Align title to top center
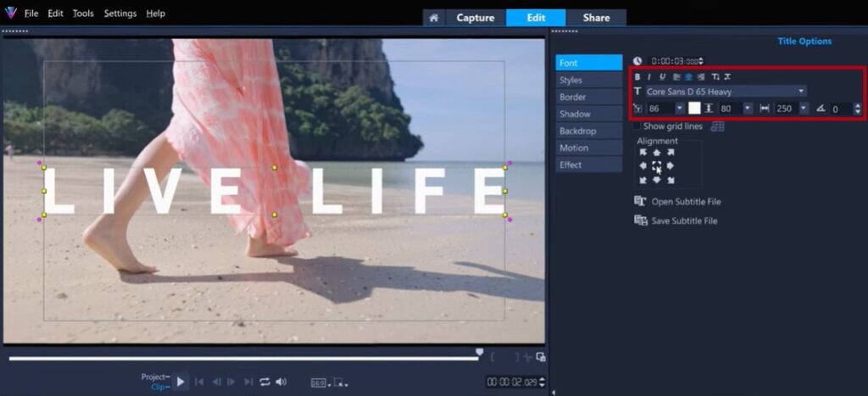The height and width of the screenshot is (396, 868). click(x=657, y=153)
